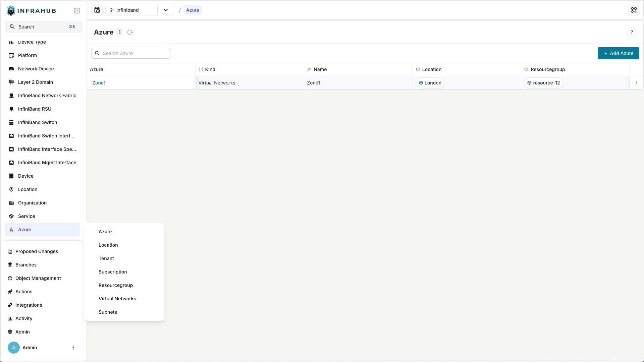Viewport: 644px width, 362px height.
Task: Open InfiniBand Mgmt Interface sidebar item
Action: (x=42, y=163)
